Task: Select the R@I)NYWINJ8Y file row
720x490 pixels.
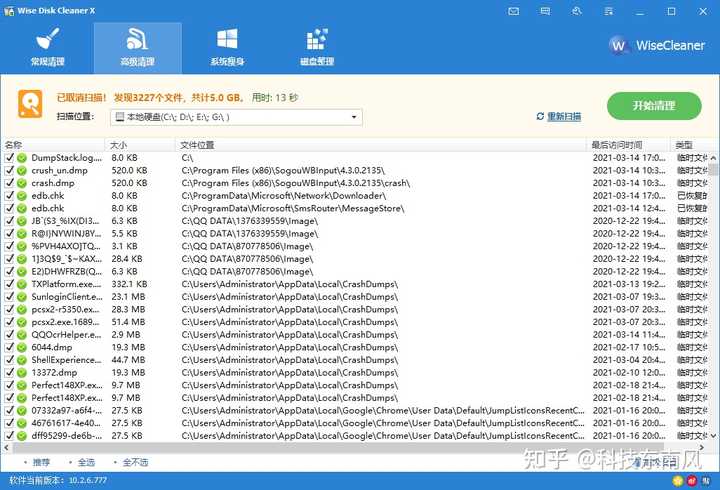Action: pyautogui.click(x=356, y=234)
